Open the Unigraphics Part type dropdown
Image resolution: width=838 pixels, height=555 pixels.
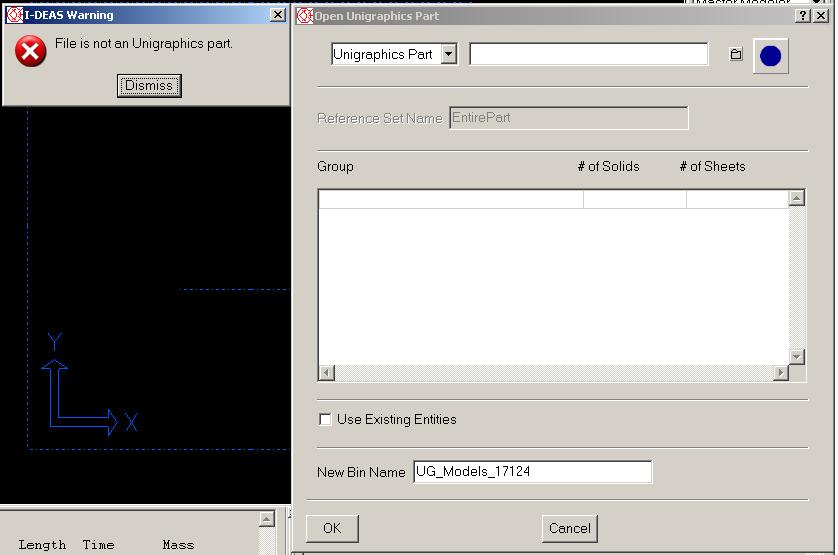[449, 54]
